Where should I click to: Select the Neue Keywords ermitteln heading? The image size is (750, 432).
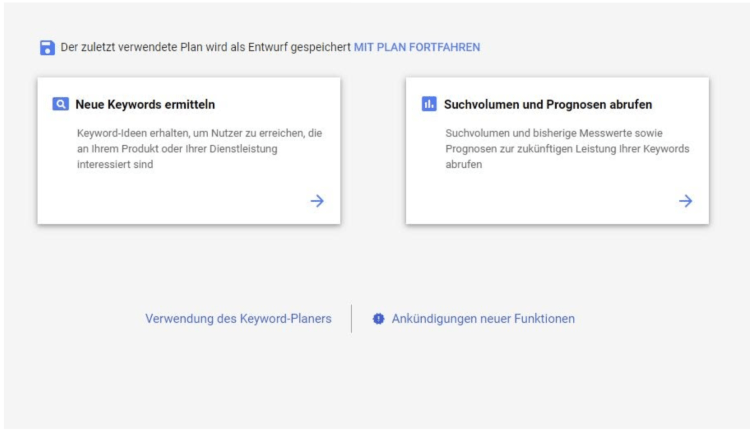pyautogui.click(x=145, y=104)
